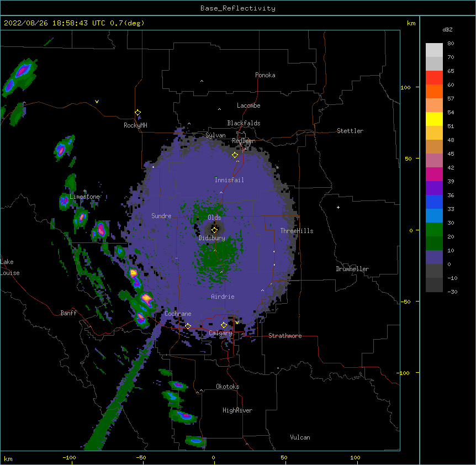Click the blue 36 dBZ legend color
The height and width of the screenshot is (465, 476).
pyautogui.click(x=434, y=202)
